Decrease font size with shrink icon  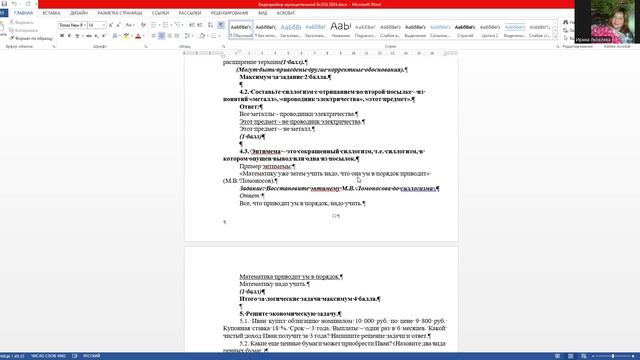coord(118,25)
